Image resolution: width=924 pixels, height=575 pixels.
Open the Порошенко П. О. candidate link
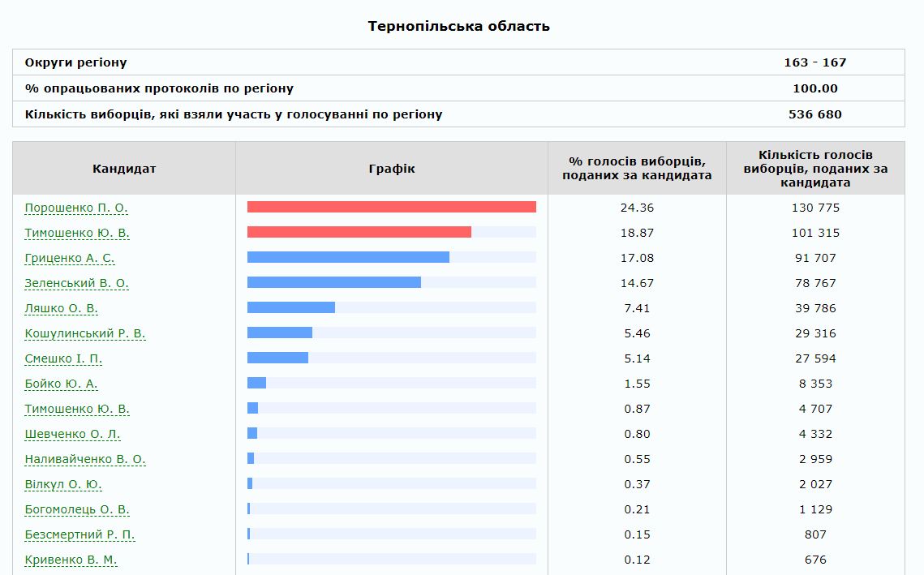(x=76, y=208)
